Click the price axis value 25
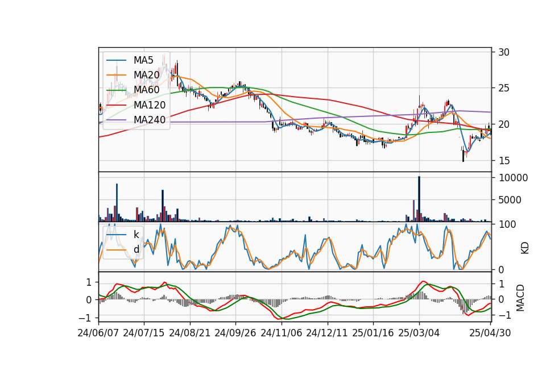 point(504,88)
